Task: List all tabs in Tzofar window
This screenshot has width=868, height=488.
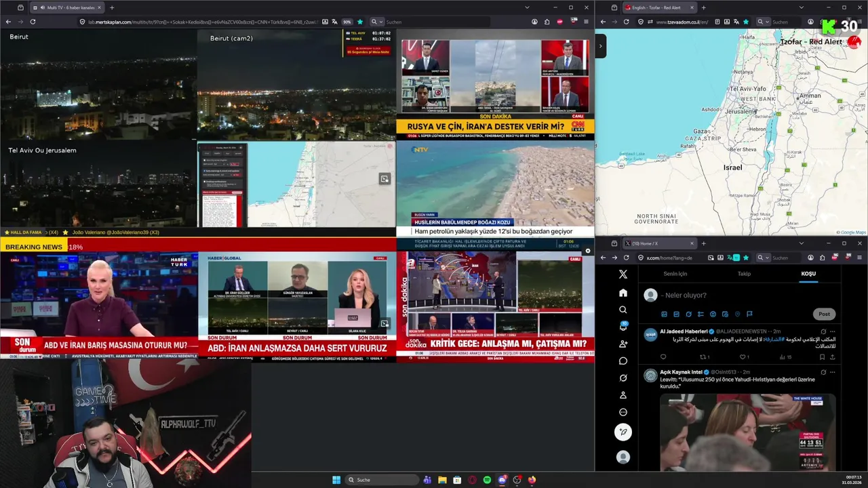Action: tap(801, 7)
